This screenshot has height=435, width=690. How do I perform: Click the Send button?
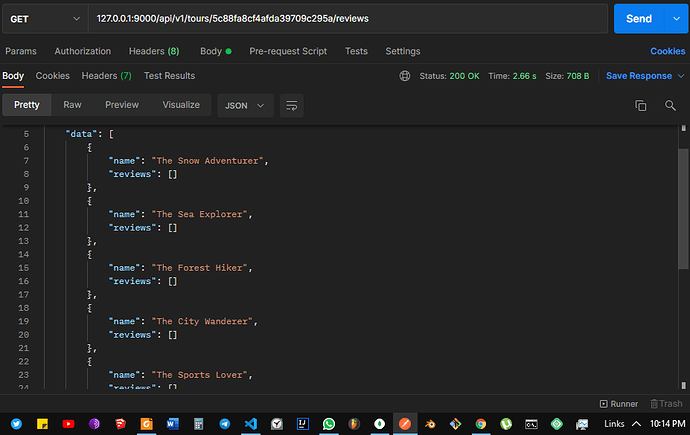638,19
